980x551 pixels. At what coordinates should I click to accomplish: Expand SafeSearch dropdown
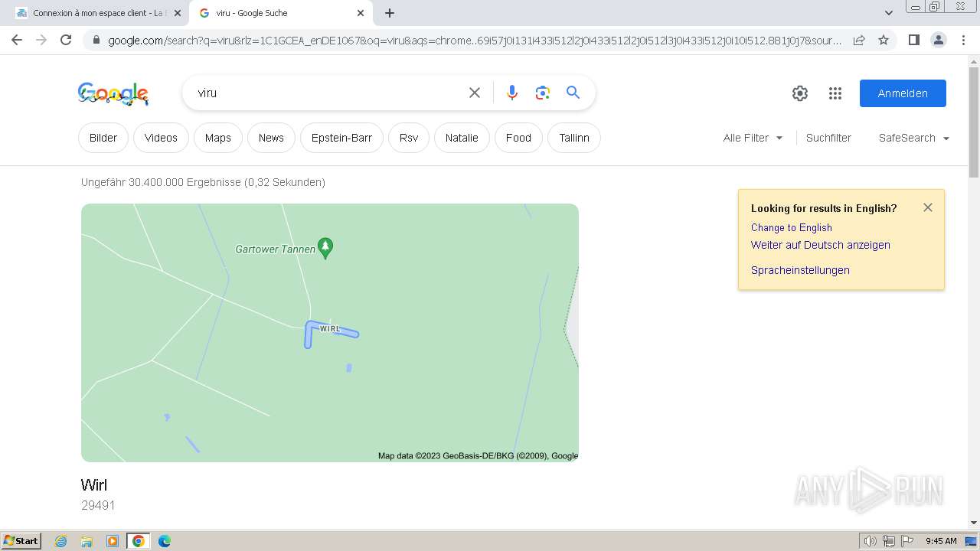tap(914, 138)
